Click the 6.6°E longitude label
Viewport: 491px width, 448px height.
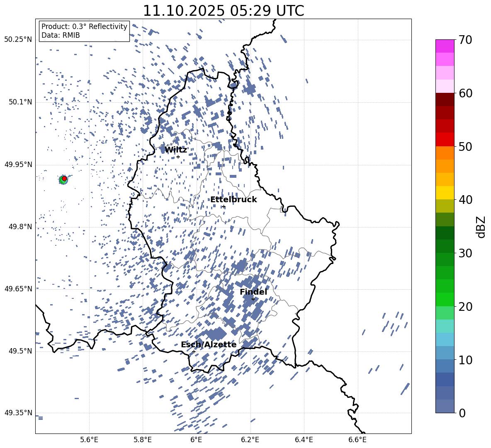(357, 440)
